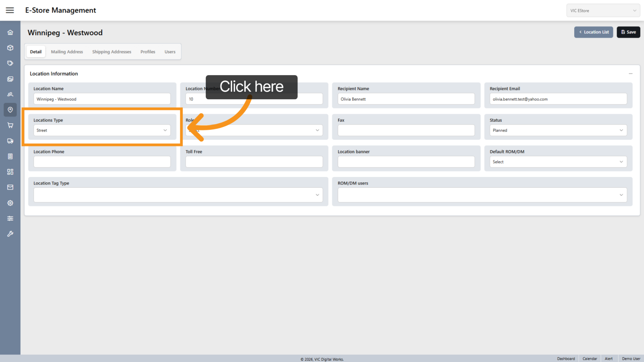Expand the Status dropdown showing Planned
The image size is (644, 362).
pyautogui.click(x=558, y=130)
